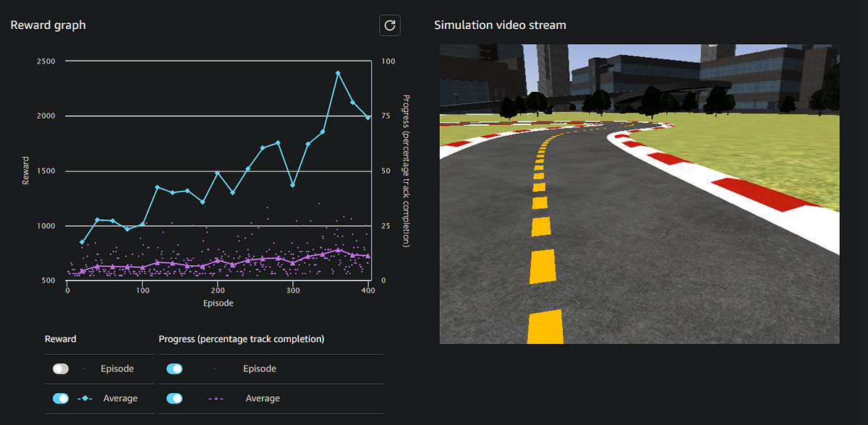Disable the Reward Average toggle

(61, 398)
